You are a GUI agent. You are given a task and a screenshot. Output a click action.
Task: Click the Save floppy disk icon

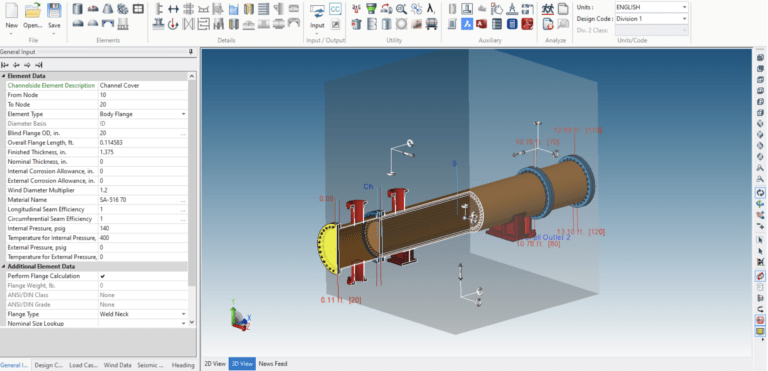click(54, 10)
